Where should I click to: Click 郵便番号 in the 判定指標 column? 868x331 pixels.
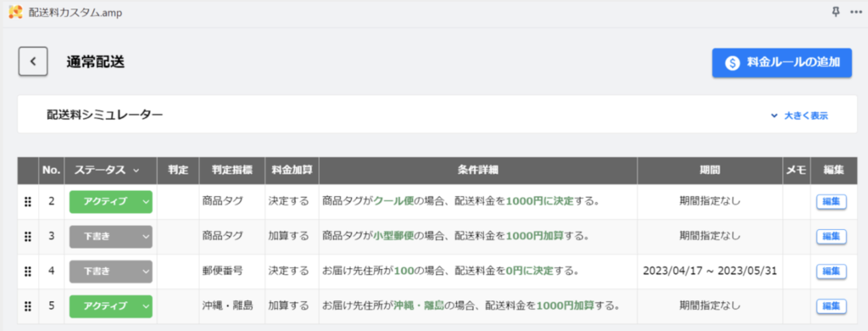222,271
